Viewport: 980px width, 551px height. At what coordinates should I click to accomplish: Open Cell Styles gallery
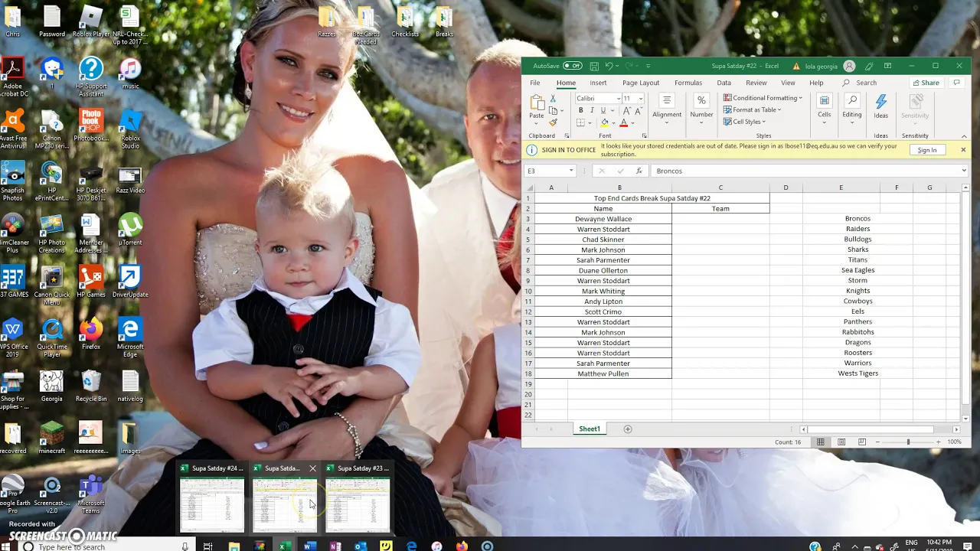pyautogui.click(x=744, y=122)
